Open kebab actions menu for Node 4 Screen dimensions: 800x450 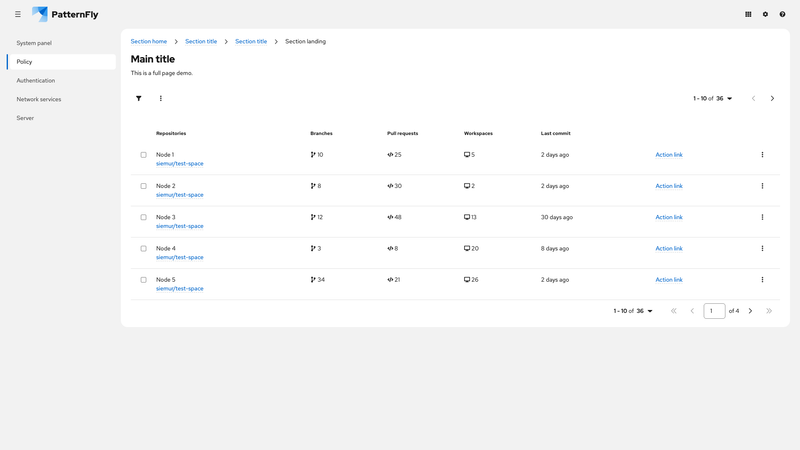pos(762,248)
